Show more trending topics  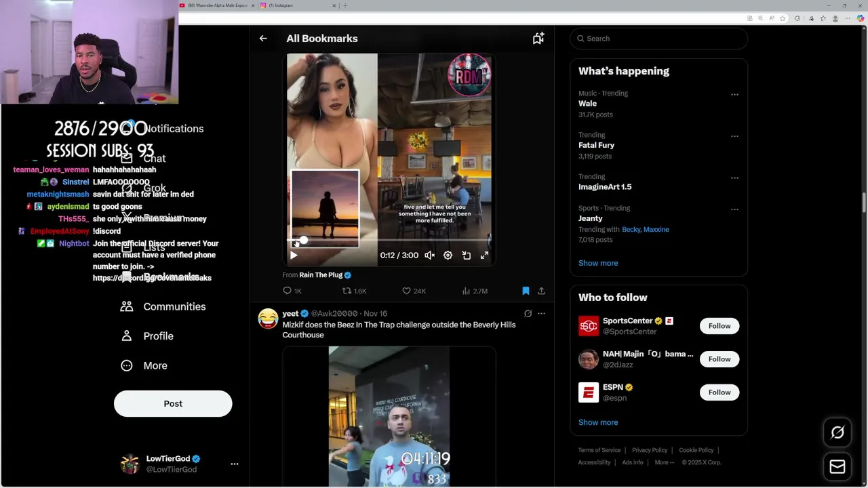(598, 263)
